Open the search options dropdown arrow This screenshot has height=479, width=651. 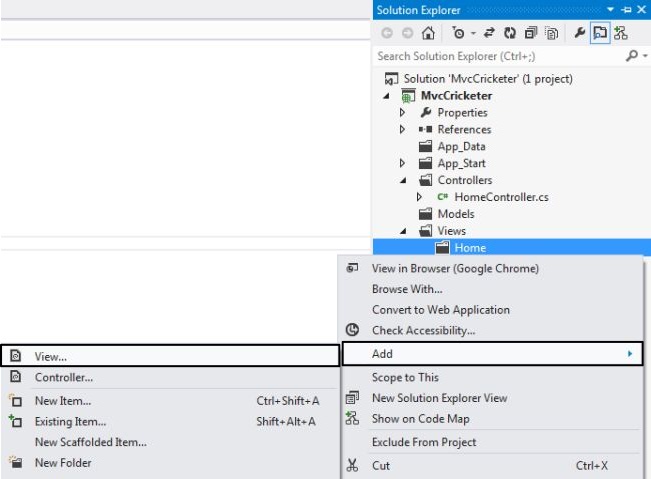tap(641, 56)
